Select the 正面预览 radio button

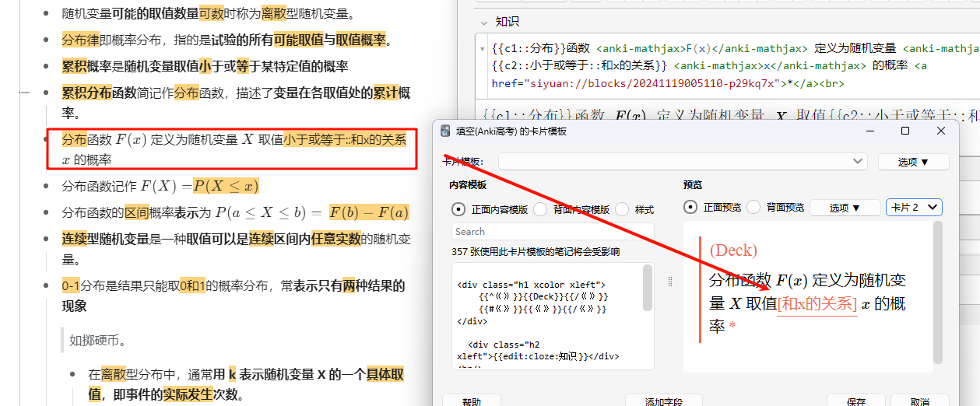coord(690,208)
